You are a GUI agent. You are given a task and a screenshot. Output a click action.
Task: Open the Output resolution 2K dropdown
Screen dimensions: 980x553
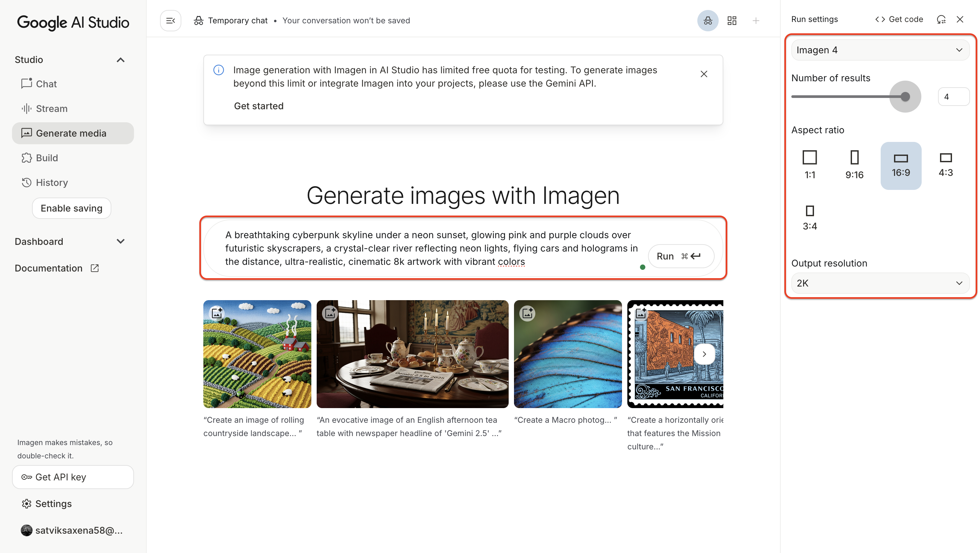pyautogui.click(x=880, y=283)
